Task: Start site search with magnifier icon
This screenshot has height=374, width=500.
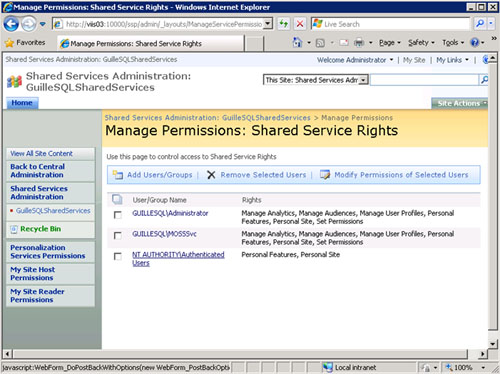Action: coord(484,80)
